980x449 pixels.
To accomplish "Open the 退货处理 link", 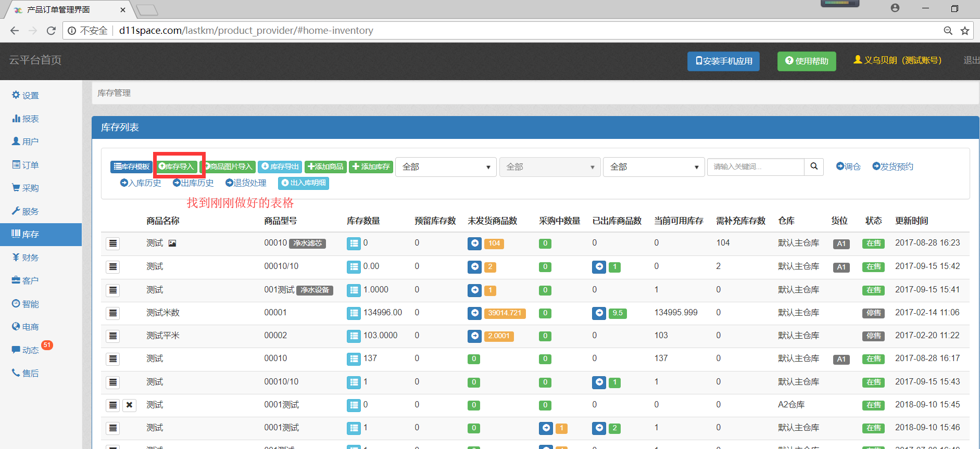I will [x=246, y=183].
